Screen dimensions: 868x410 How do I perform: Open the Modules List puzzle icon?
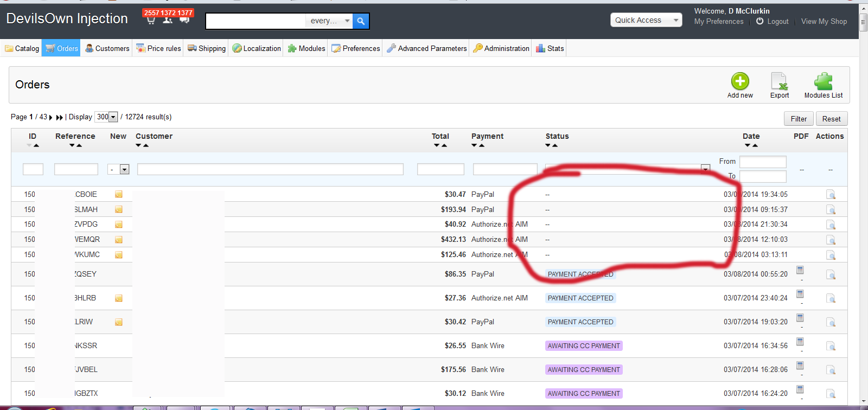tap(823, 81)
